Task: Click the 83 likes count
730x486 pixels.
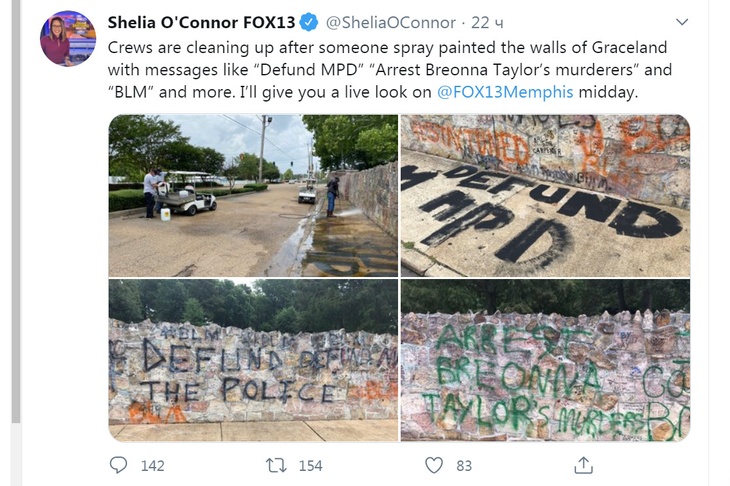Action: (464, 465)
